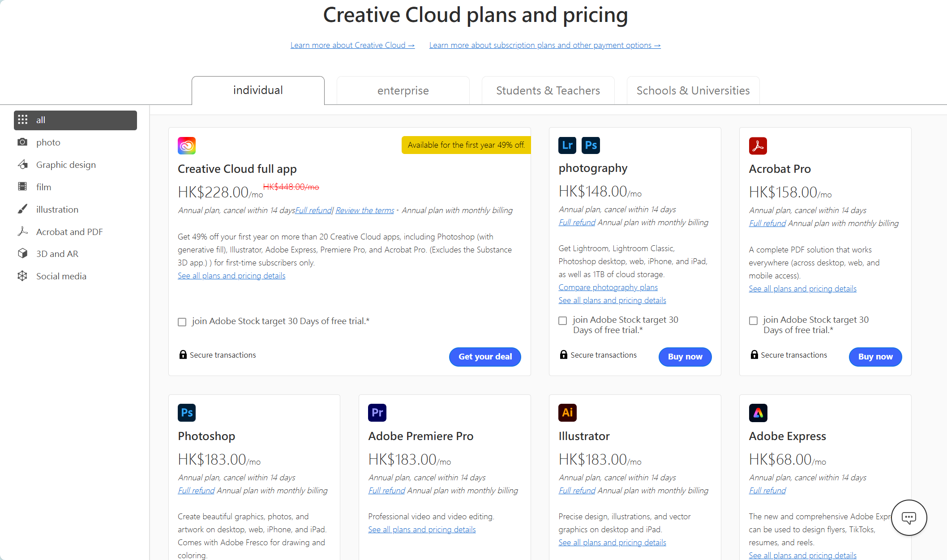Click the 'Creative Cloud full app' title
Screen dimensions: 947x560
pyautogui.click(x=237, y=169)
